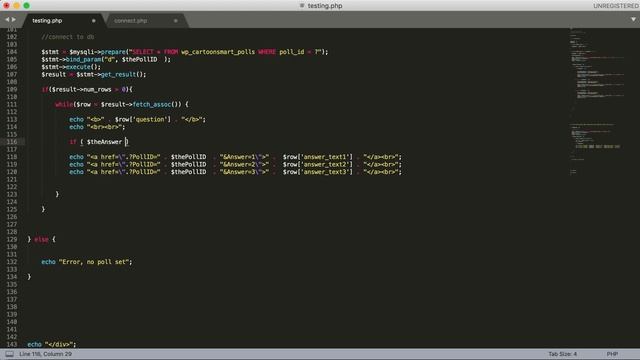Click the &Answer=1 string on line 118

tap(244, 157)
